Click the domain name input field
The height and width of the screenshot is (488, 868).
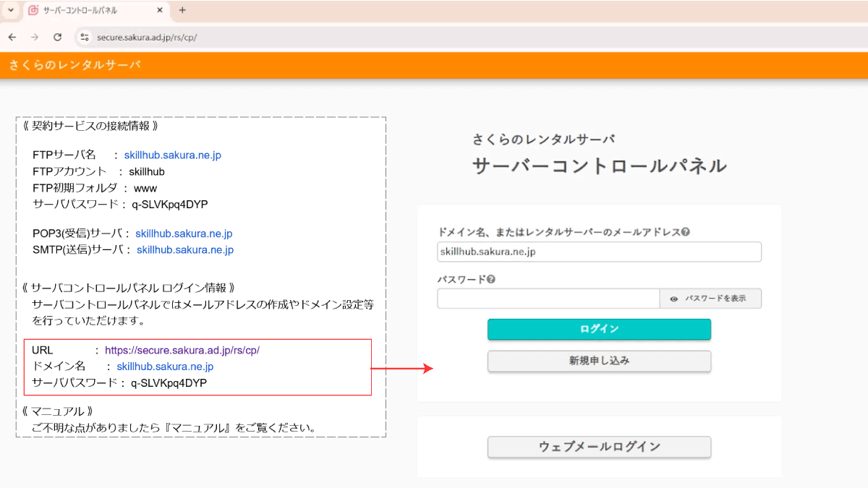pyautogui.click(x=600, y=252)
